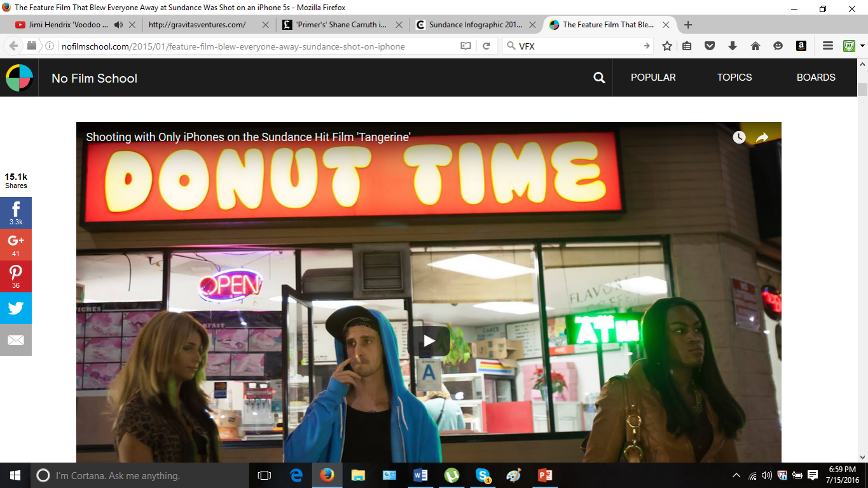Open the Firefox hamburger menu
868x488 pixels.
coord(828,46)
